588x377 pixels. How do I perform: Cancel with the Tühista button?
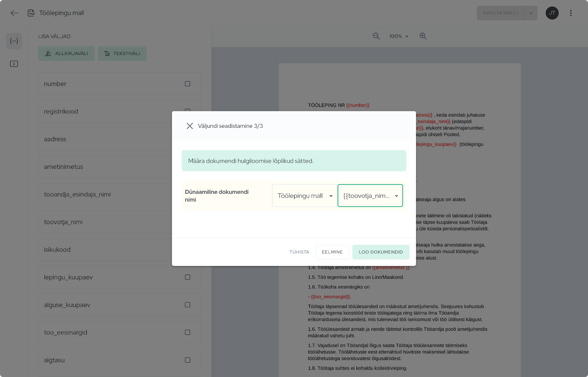299,252
